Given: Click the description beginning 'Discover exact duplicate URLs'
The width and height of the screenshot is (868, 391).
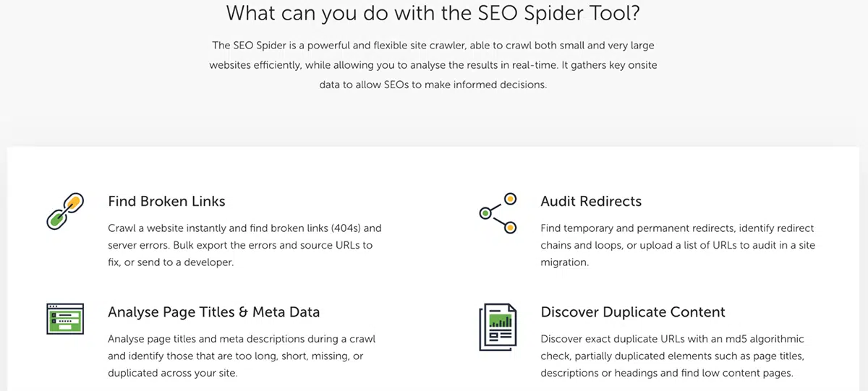Looking at the screenshot, I should (672, 356).
